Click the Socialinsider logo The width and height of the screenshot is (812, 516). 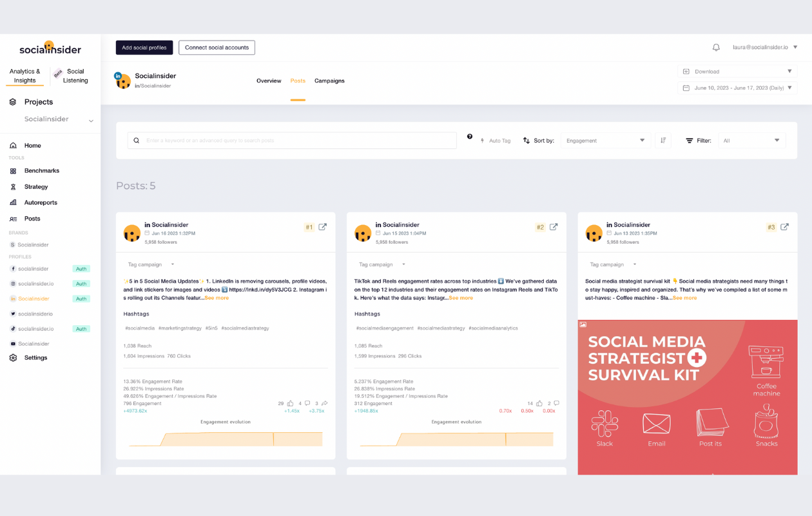click(50, 48)
